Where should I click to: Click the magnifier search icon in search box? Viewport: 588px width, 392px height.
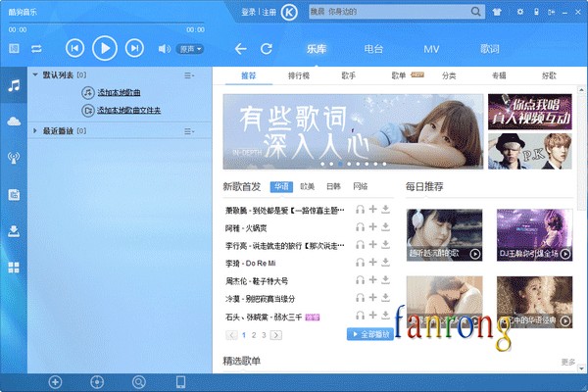[476, 12]
